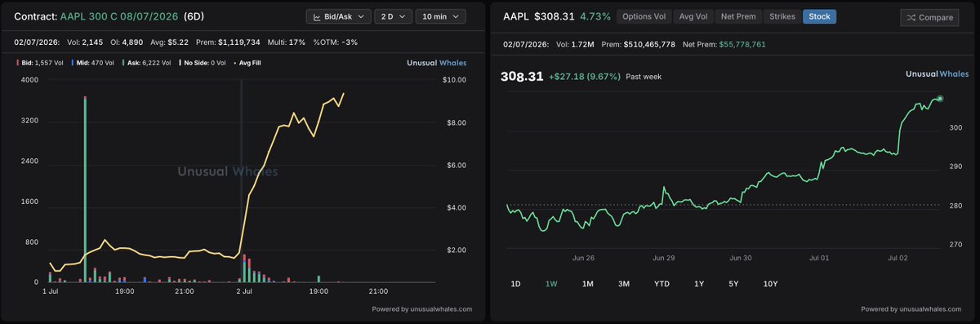980x324 pixels.
Task: Switch to the Avg Vol tab
Action: (693, 16)
